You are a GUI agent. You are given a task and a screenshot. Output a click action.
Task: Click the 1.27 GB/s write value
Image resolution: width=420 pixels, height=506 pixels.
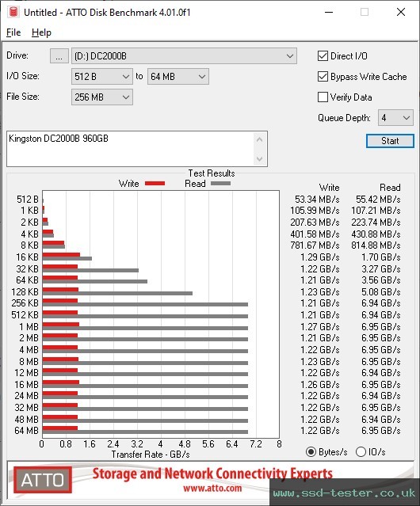click(x=320, y=327)
